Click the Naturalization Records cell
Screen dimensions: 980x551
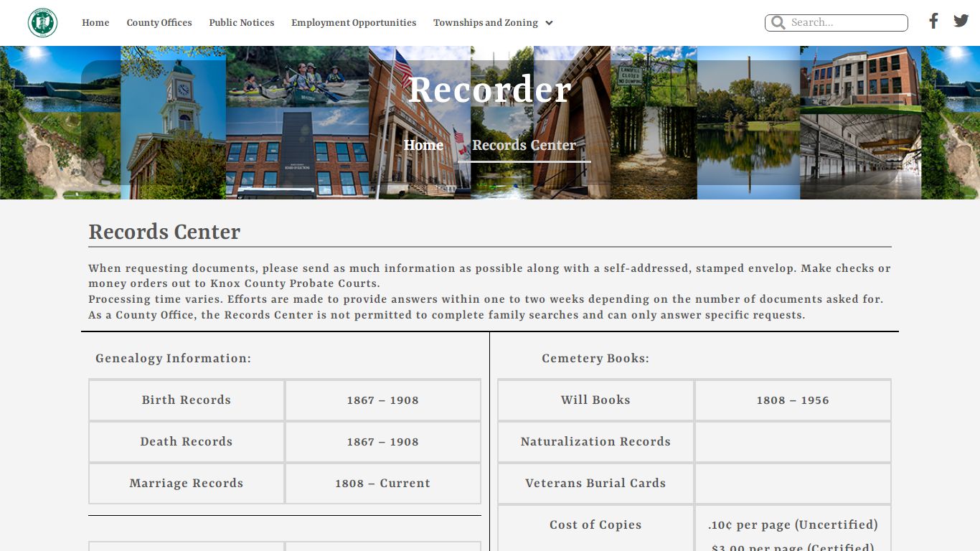coord(595,442)
